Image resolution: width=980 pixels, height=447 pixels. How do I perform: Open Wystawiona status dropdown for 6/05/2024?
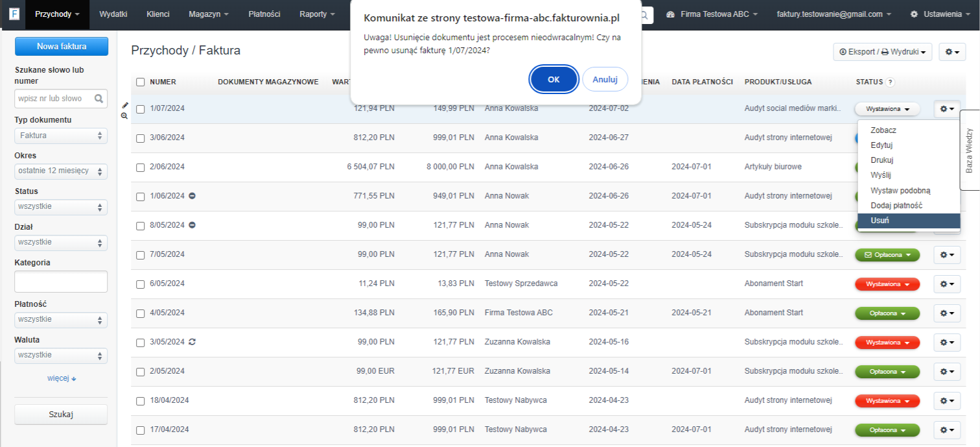pos(887,284)
